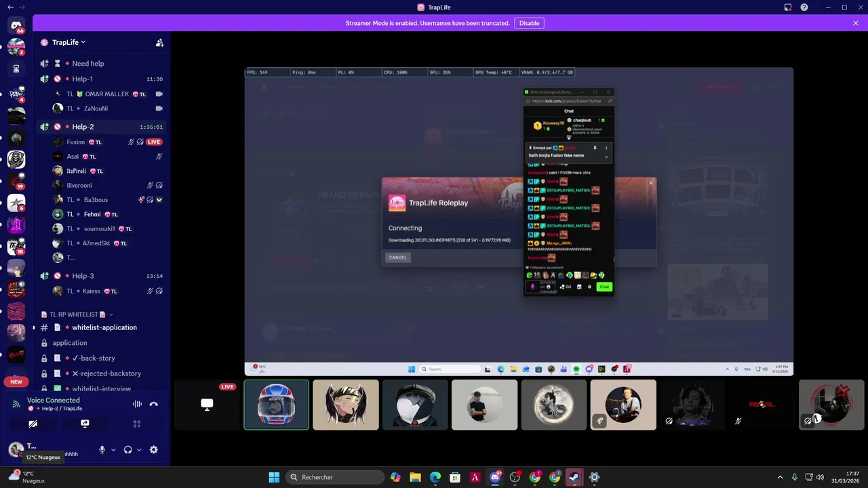
Task: Click the Rechercher taskbar search box
Action: 335,477
